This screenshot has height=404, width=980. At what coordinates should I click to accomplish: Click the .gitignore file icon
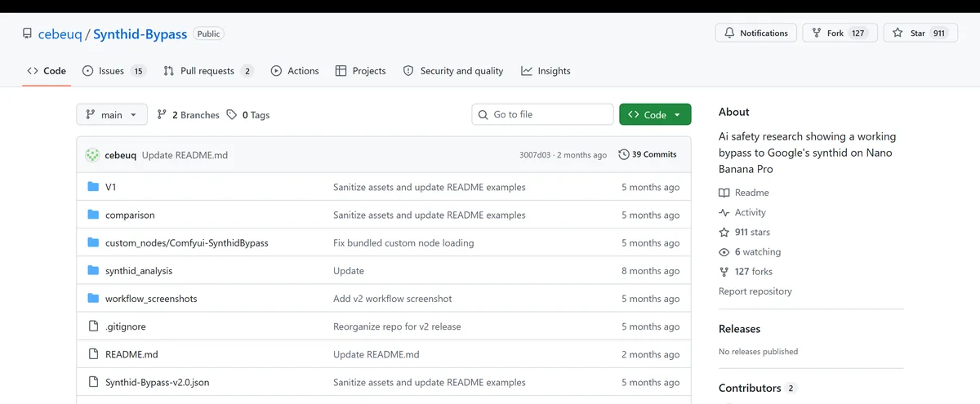(92, 326)
